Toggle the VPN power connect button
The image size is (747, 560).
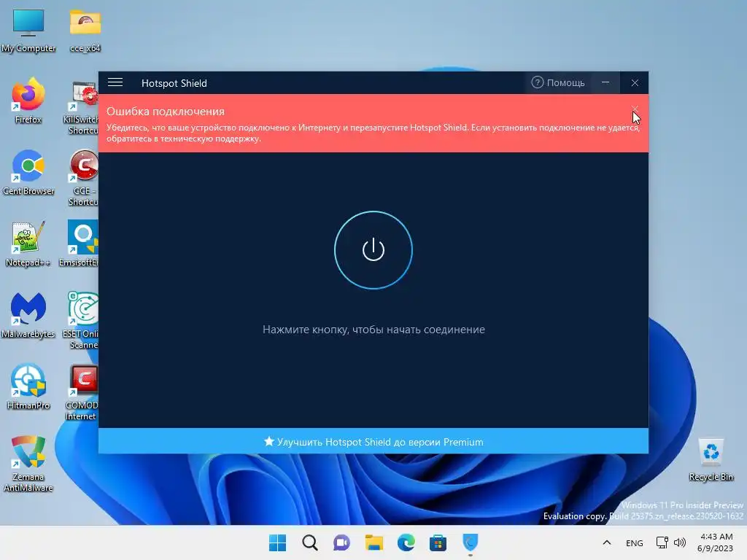373,250
